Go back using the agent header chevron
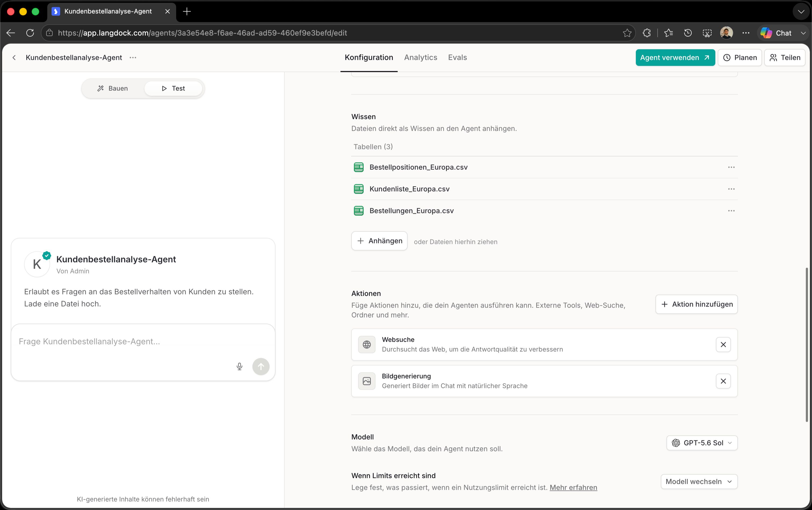812x510 pixels. pyautogui.click(x=14, y=58)
